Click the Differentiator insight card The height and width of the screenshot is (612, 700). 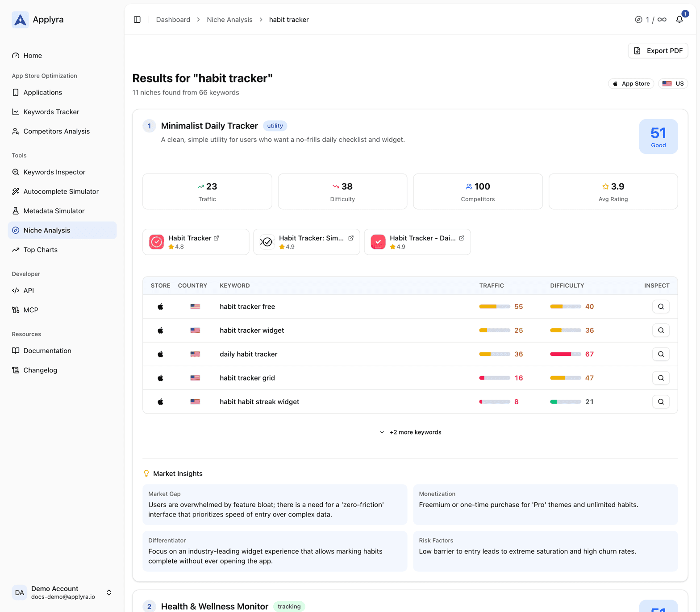click(x=275, y=551)
